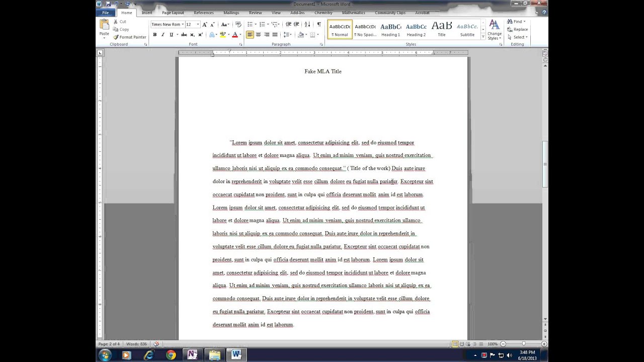Open OneNote from the taskbar

point(192,355)
